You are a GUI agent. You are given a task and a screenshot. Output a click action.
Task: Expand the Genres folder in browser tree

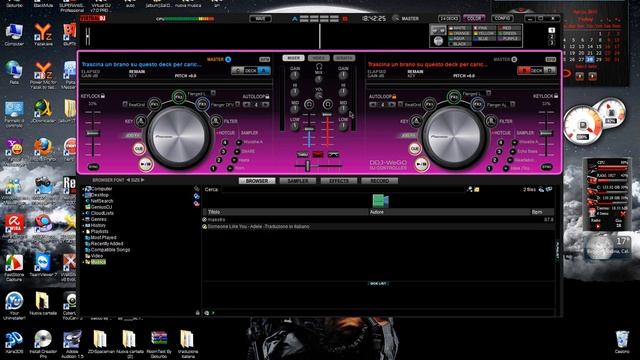click(83, 219)
